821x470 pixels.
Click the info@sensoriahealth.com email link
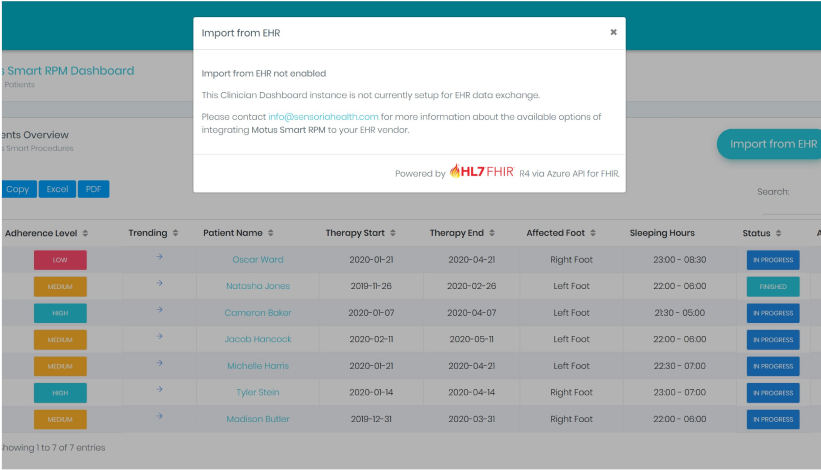[323, 117]
